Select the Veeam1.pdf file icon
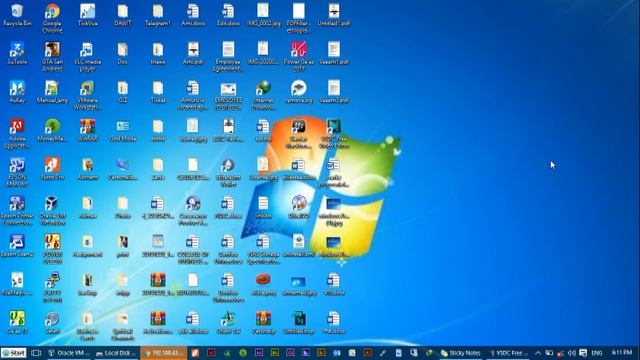Viewport: 640px width, 360px height. (x=334, y=53)
